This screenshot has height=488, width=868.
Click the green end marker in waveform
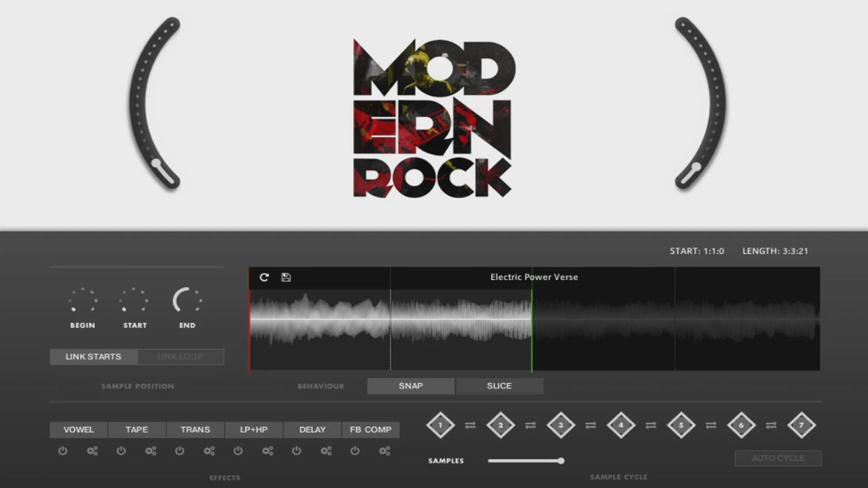tap(532, 331)
